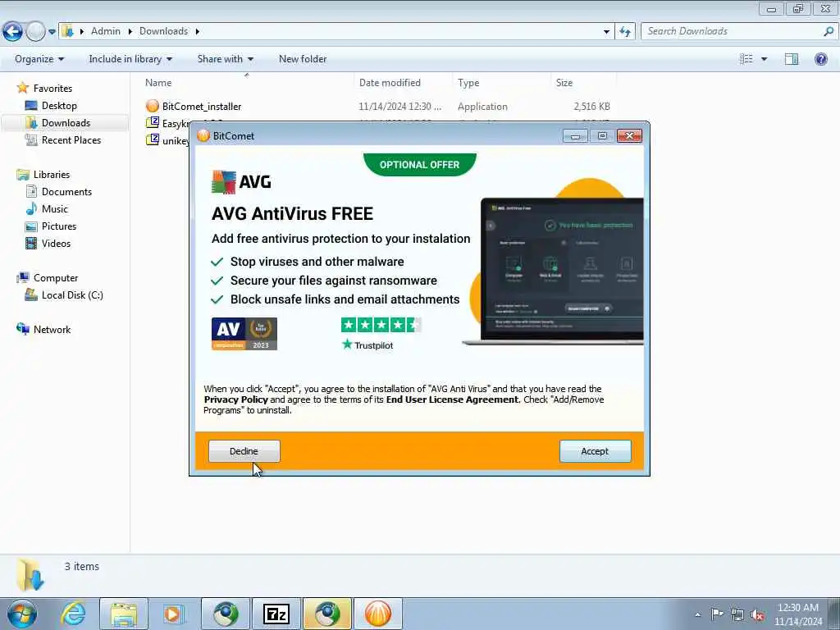
Task: Click the Explorer Forward button
Action: click(x=36, y=32)
